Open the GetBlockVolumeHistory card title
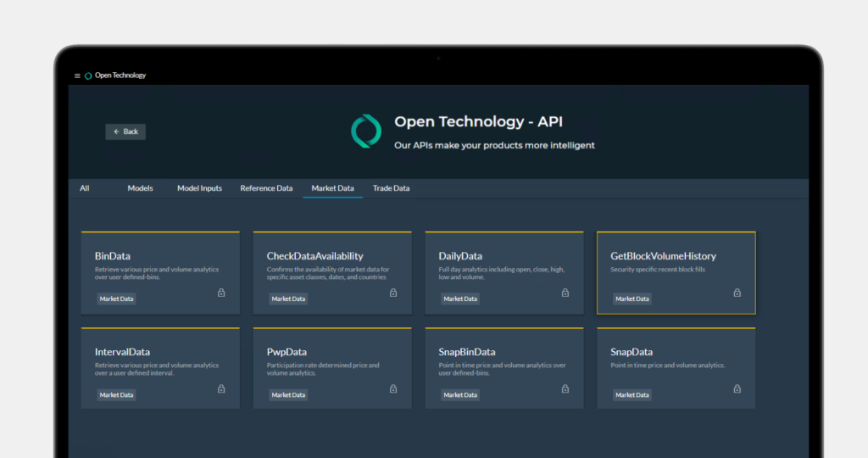The width and height of the screenshot is (868, 458). [x=663, y=256]
